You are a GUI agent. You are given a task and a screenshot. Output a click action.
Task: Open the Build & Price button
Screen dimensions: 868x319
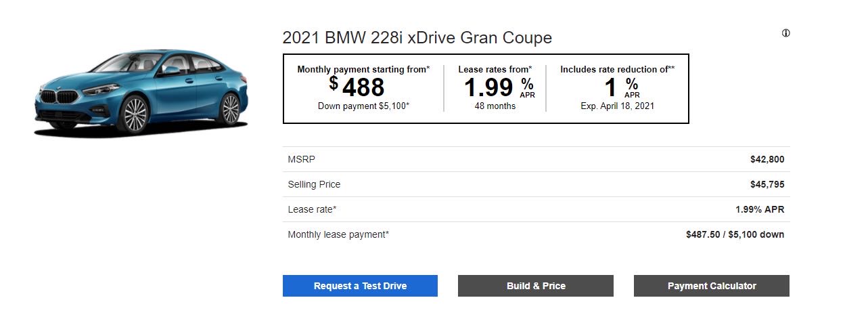pyautogui.click(x=535, y=286)
